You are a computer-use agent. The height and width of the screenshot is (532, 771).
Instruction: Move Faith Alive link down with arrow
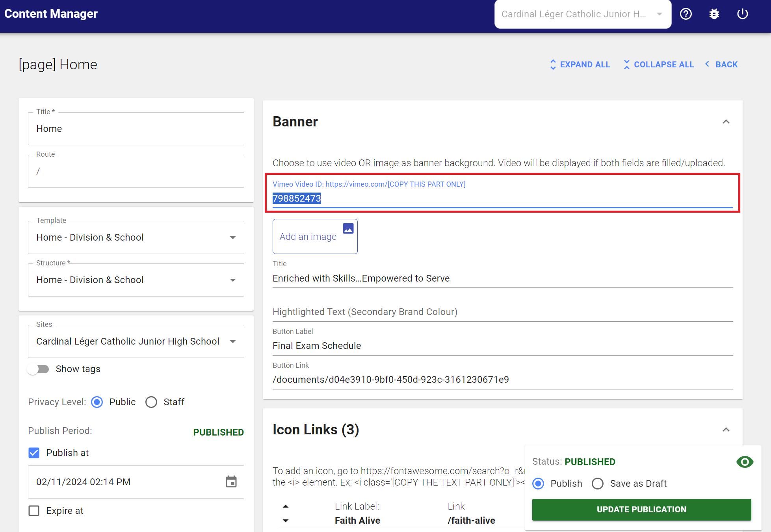[x=286, y=521]
